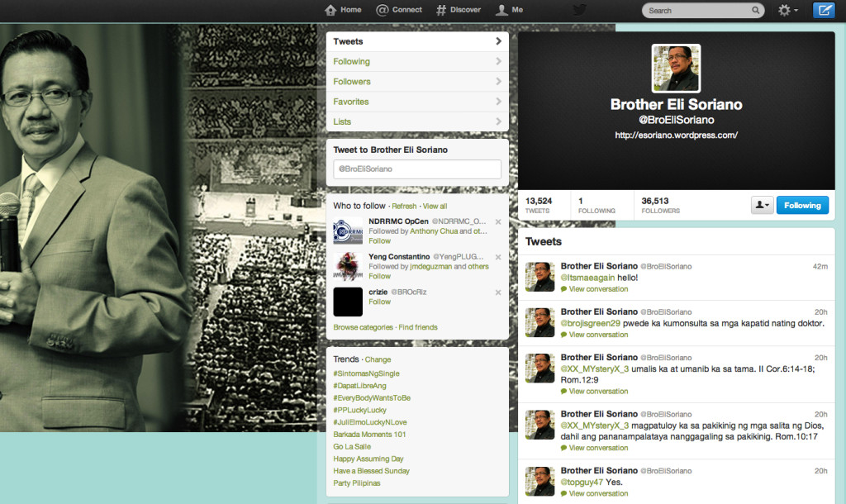
Task: Open trend #DapatLibreAng
Action: tap(360, 386)
